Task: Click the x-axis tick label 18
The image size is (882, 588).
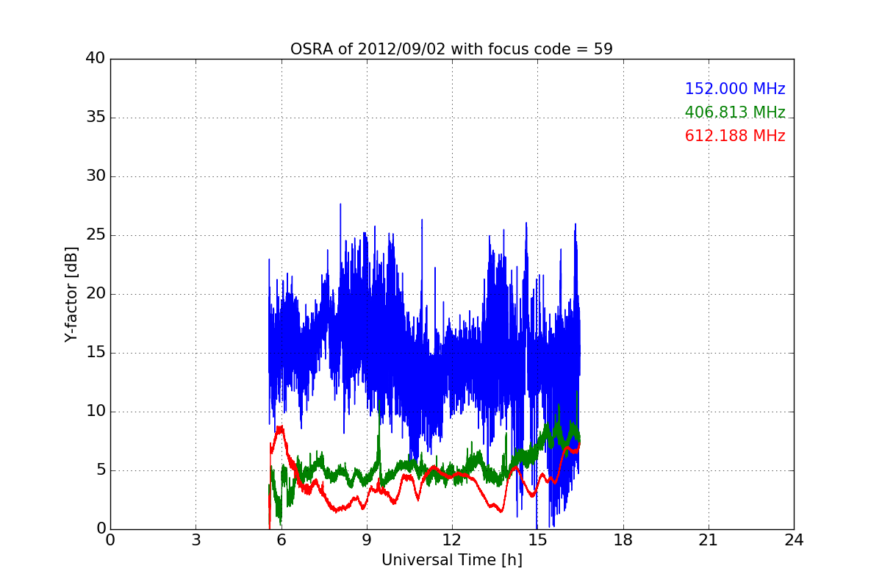Action: tap(623, 540)
